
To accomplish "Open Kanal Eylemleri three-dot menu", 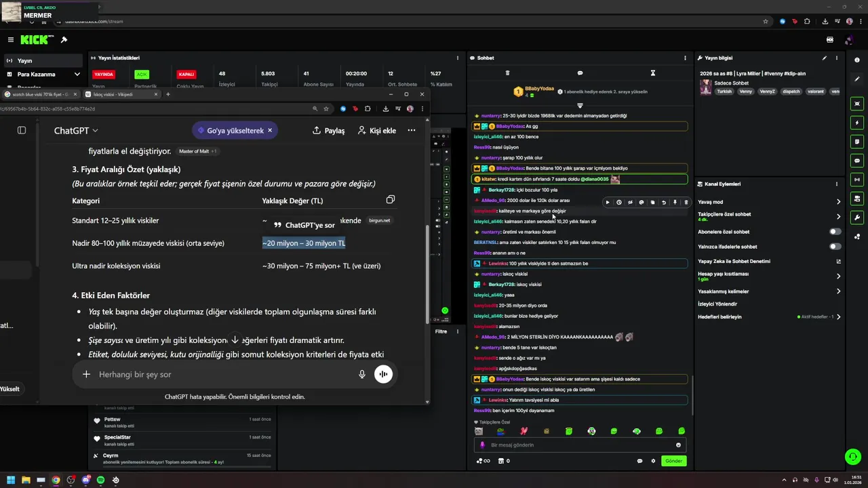I will tap(838, 184).
